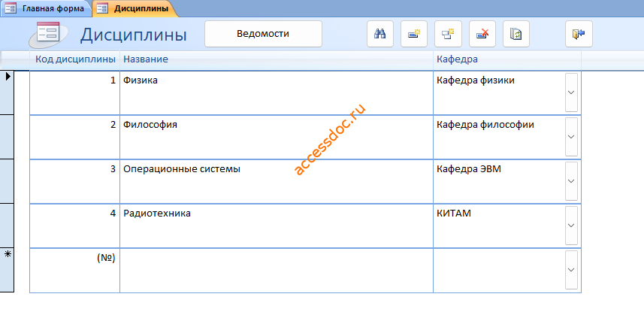Viewport: 644px width, 309px height.
Task: Switch to the Главная форма tab
Action: [x=47, y=8]
